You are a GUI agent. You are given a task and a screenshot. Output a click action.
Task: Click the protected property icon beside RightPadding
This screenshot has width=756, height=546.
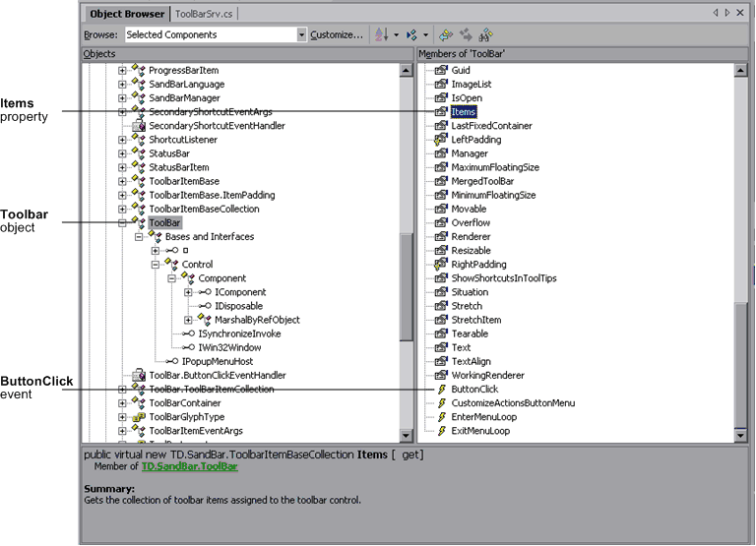coord(441,265)
